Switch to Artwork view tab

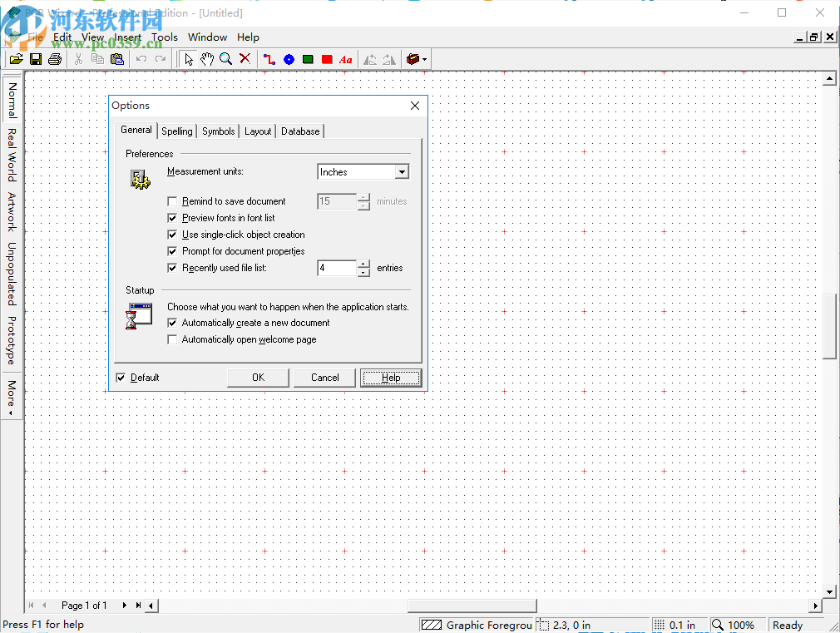click(12, 212)
